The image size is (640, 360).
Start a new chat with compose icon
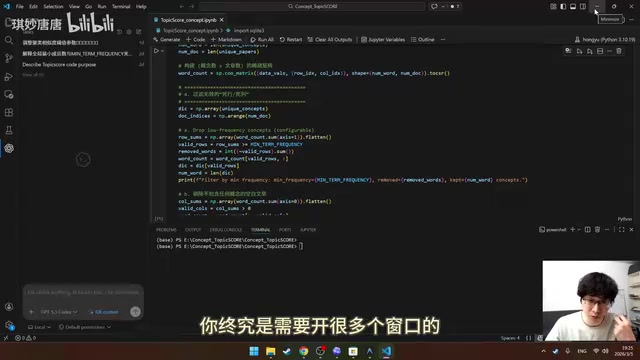pos(139,31)
